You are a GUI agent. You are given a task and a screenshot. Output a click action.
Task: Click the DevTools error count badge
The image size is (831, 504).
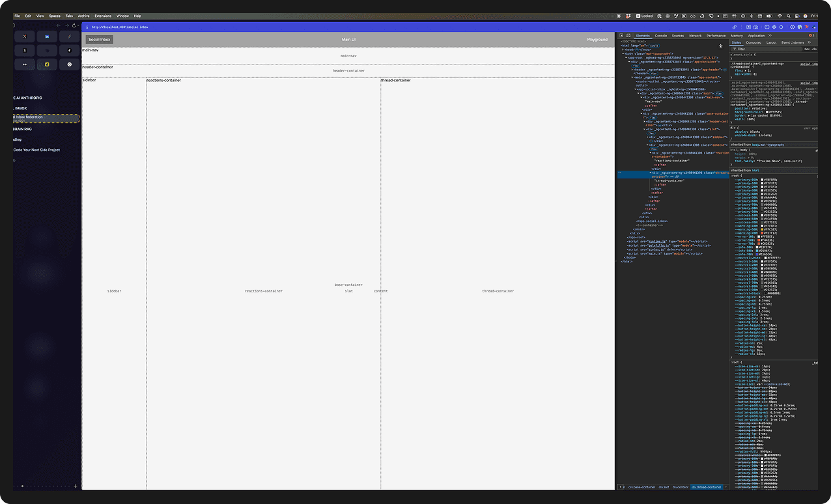(x=811, y=35)
